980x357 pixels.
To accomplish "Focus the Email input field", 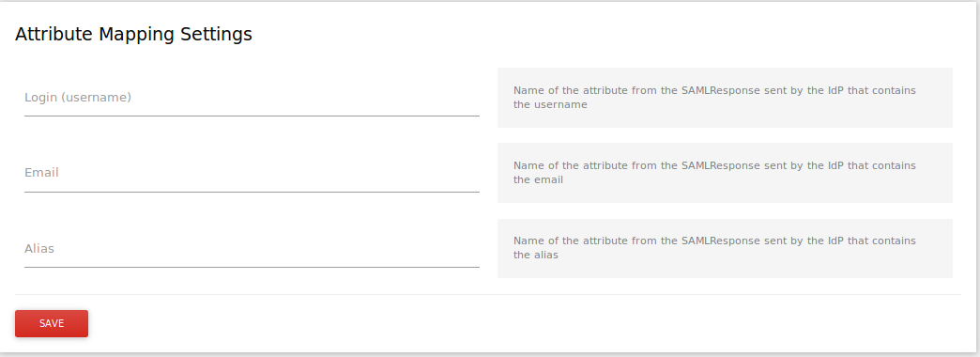I will (252, 173).
